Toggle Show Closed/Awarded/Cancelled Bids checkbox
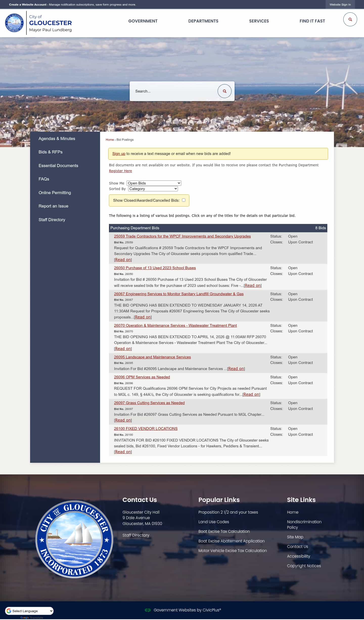This screenshot has height=620, width=364. coord(184,200)
